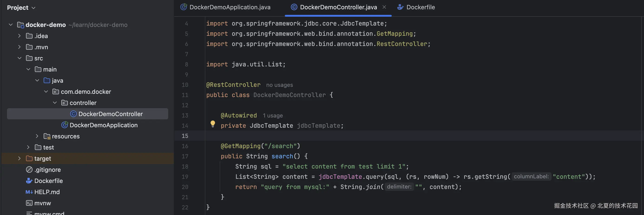Click the "select content from test limit 1" string
Image resolution: width=644 pixels, height=215 pixels.
pyautogui.click(x=344, y=166)
